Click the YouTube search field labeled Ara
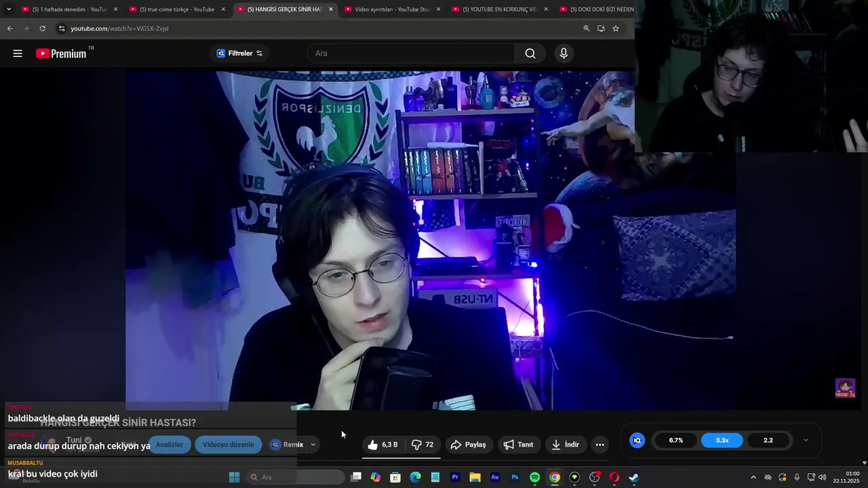 click(411, 54)
